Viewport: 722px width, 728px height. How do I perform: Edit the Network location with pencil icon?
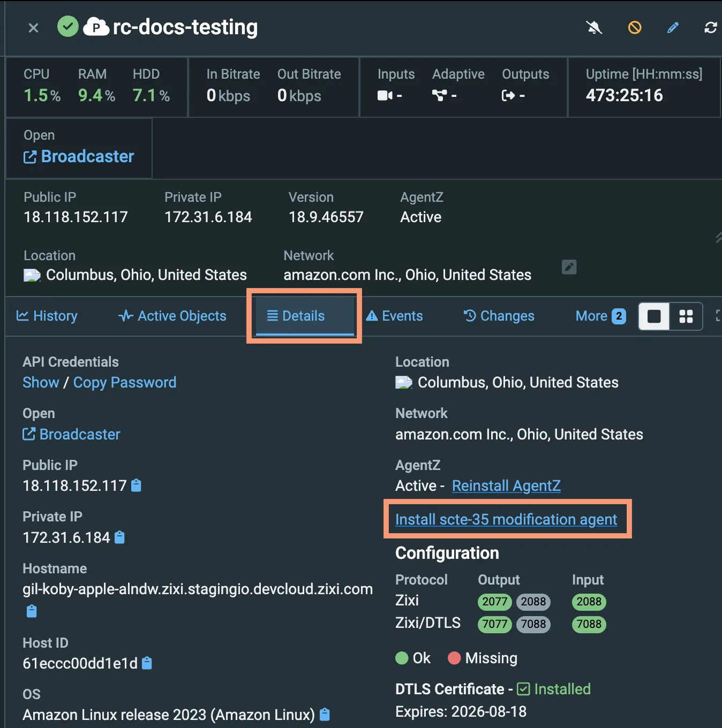coord(569,267)
